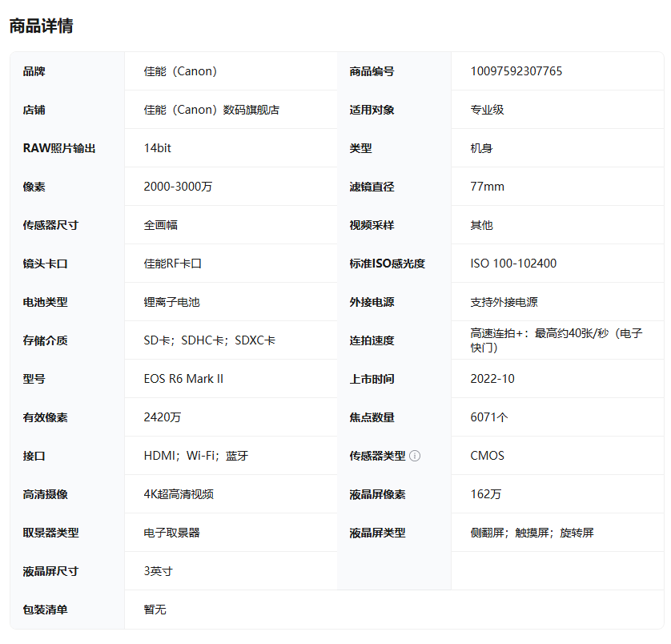Click the 品牌 label
The image size is (671, 644).
click(34, 71)
